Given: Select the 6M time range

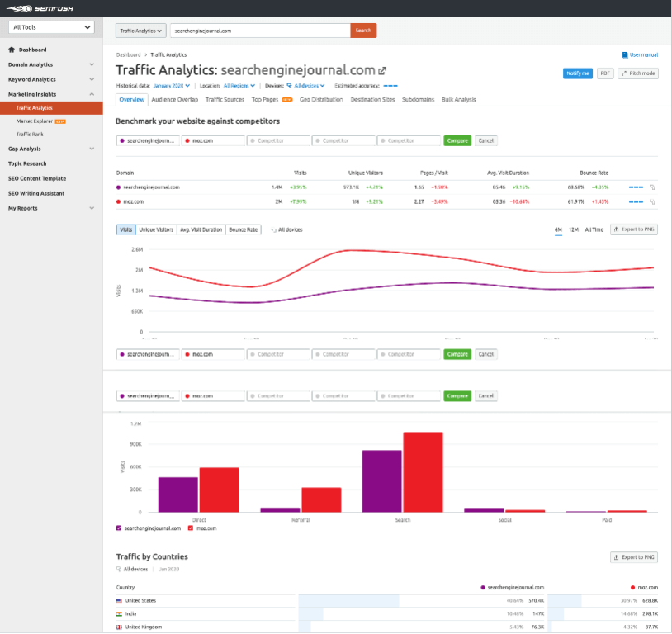Looking at the screenshot, I should pyautogui.click(x=558, y=230).
